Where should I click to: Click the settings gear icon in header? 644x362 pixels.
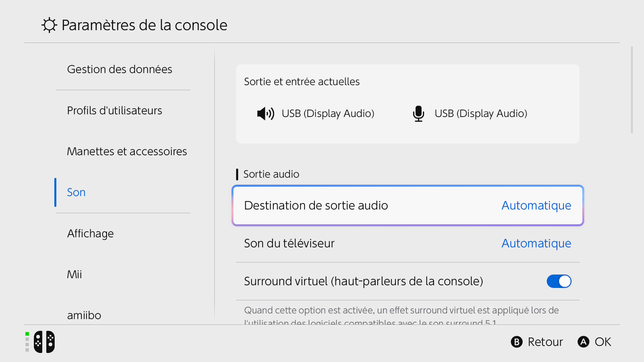(x=49, y=25)
